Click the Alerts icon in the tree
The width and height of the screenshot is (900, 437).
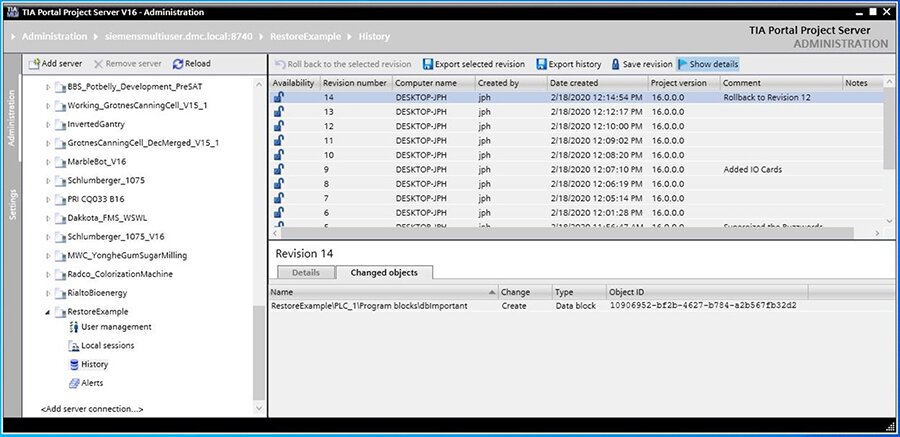point(74,383)
